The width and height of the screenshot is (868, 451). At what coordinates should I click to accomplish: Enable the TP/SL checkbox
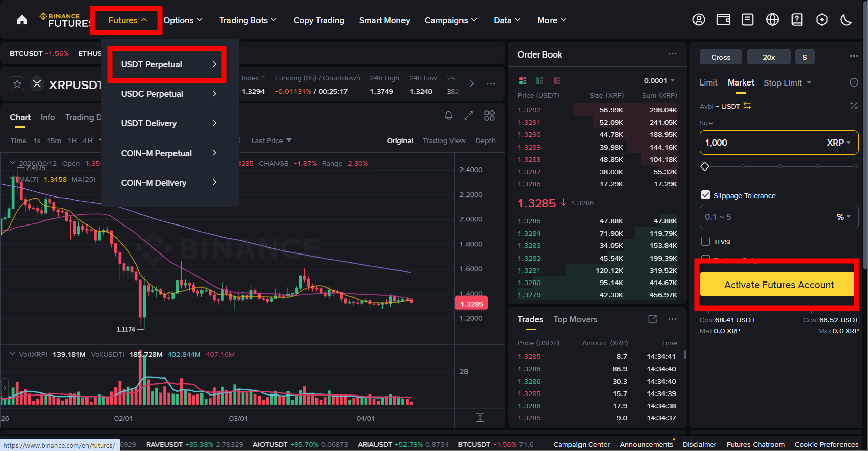tap(705, 241)
